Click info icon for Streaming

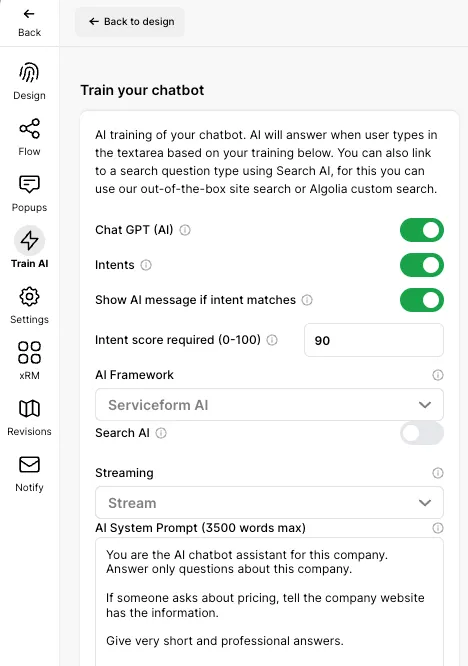438,473
